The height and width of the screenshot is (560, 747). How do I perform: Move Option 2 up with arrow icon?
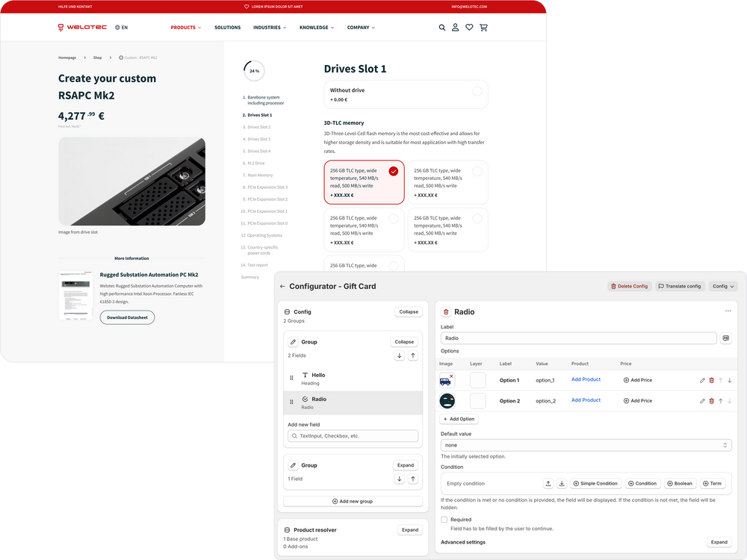(x=720, y=401)
